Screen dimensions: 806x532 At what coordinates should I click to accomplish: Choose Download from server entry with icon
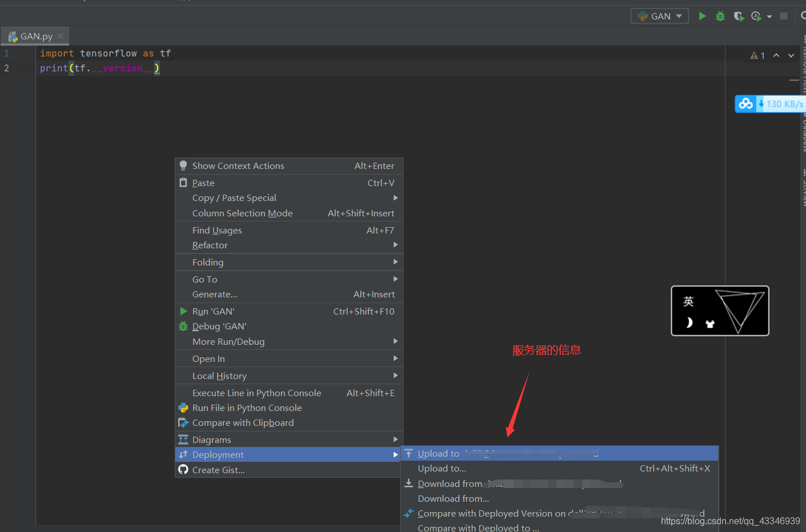[559, 483]
